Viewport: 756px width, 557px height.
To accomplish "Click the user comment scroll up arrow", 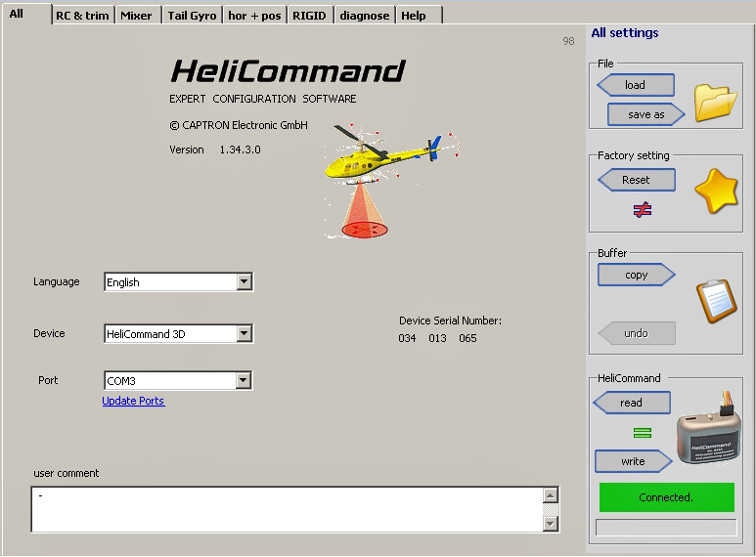I will tap(551, 494).
